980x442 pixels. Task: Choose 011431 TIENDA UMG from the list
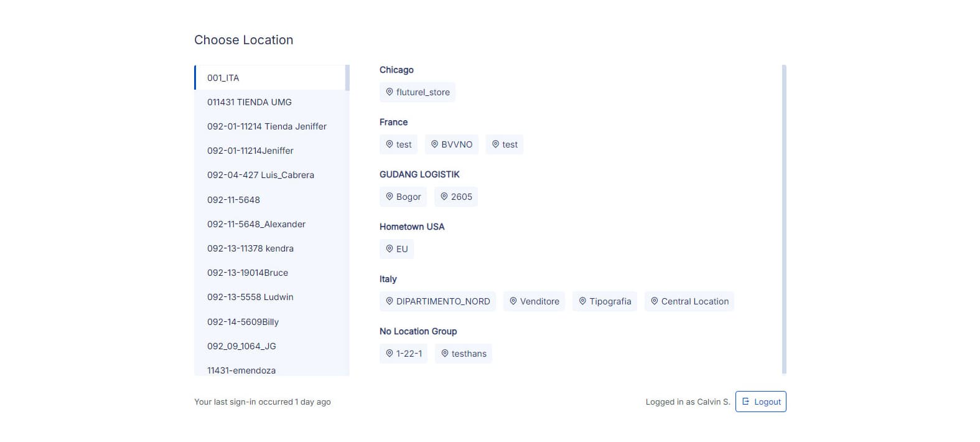[x=270, y=102]
